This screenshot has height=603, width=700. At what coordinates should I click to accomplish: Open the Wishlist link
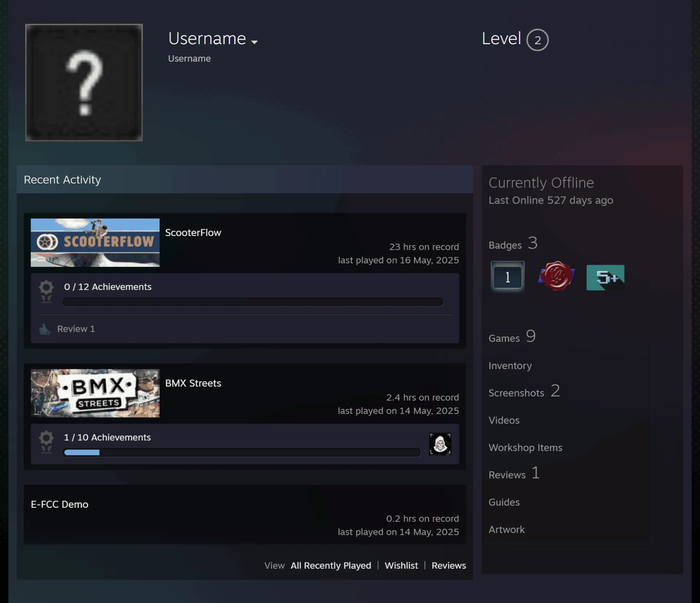click(401, 566)
